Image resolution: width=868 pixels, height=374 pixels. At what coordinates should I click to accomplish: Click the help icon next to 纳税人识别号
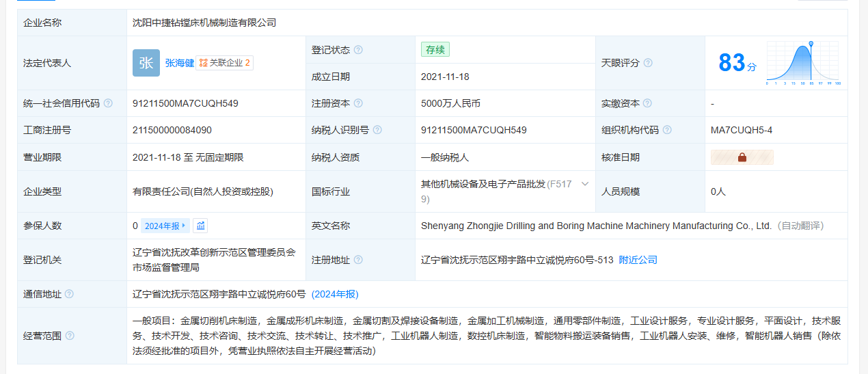[377, 130]
